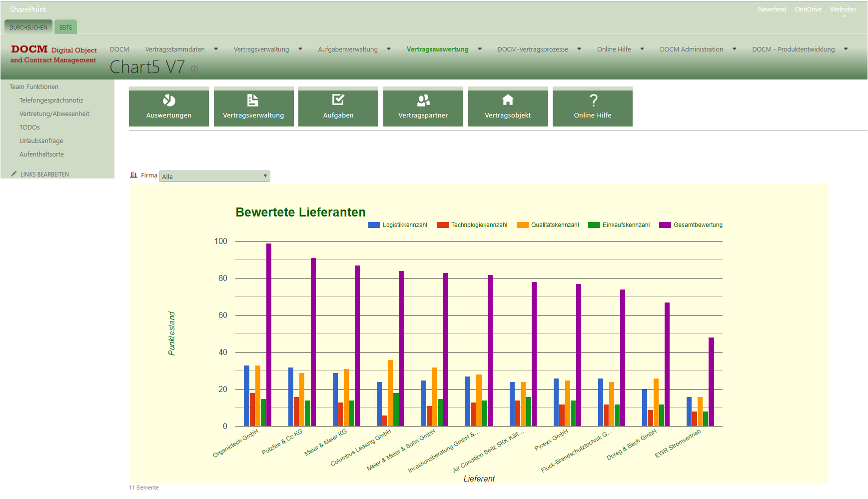Viewport: 868px width, 499px height.
Task: Click the SharePoint title link
Action: 28,9
